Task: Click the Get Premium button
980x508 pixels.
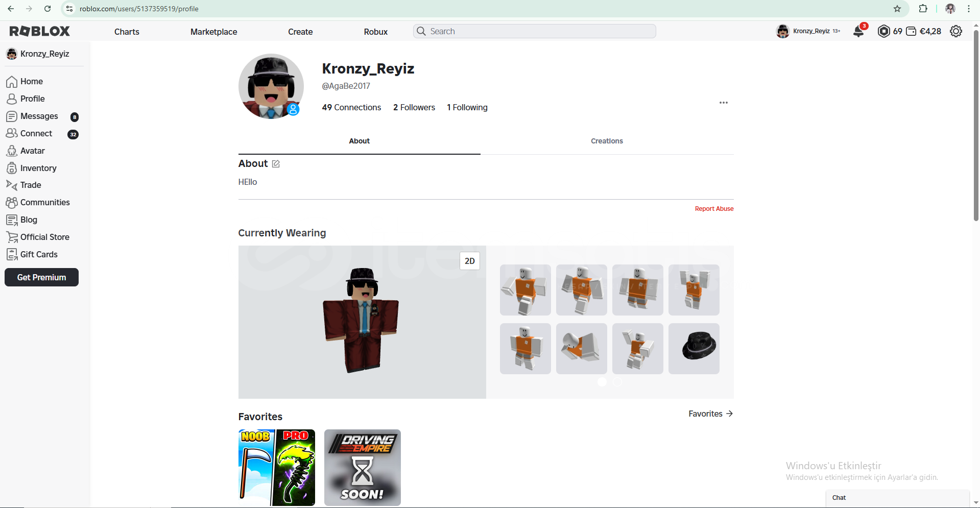Action: click(41, 277)
